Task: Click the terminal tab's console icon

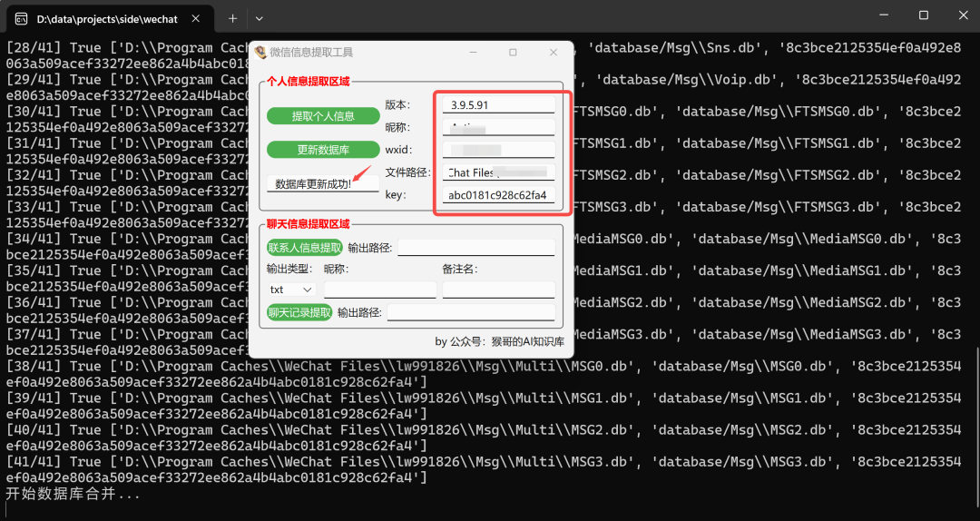Action: (x=21, y=19)
